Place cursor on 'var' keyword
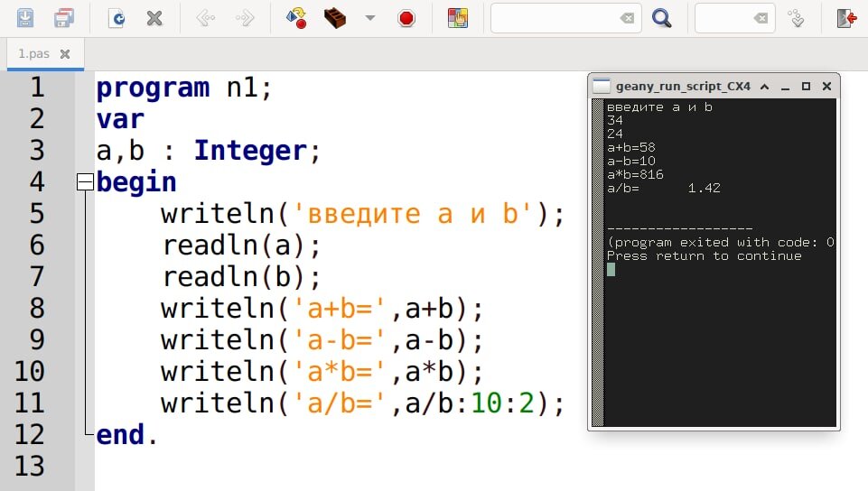This screenshot has height=491, width=868. (120, 119)
